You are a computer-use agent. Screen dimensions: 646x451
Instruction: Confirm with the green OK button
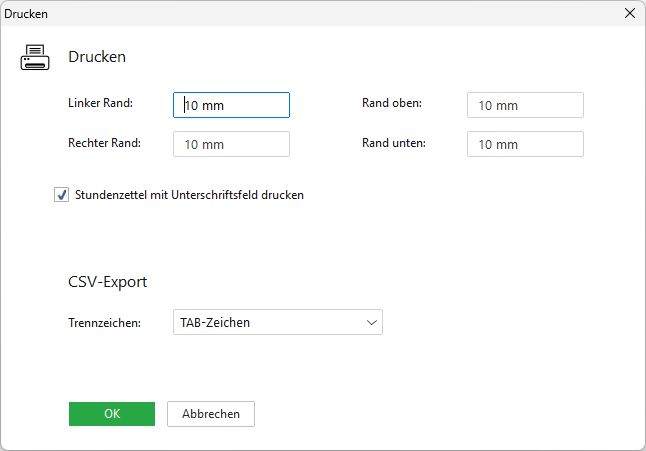(x=112, y=414)
